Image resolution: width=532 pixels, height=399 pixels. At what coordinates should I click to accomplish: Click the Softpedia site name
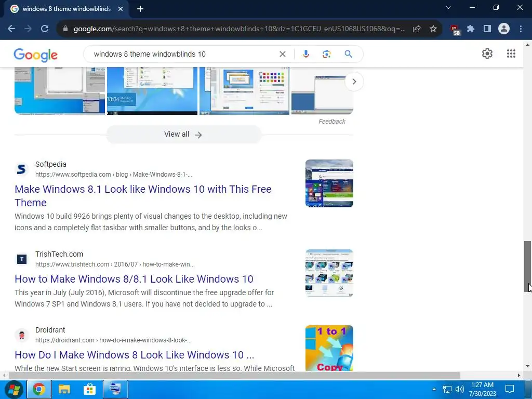click(51, 164)
